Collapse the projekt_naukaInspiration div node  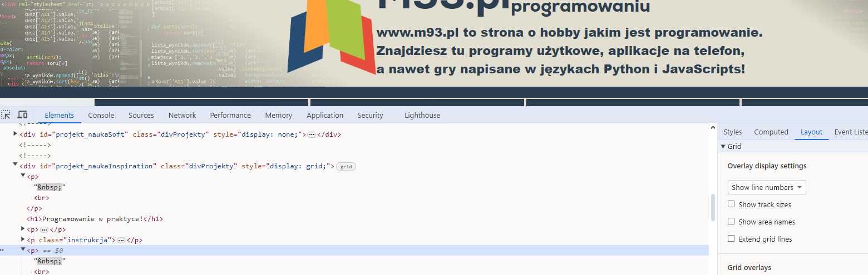pos(15,164)
